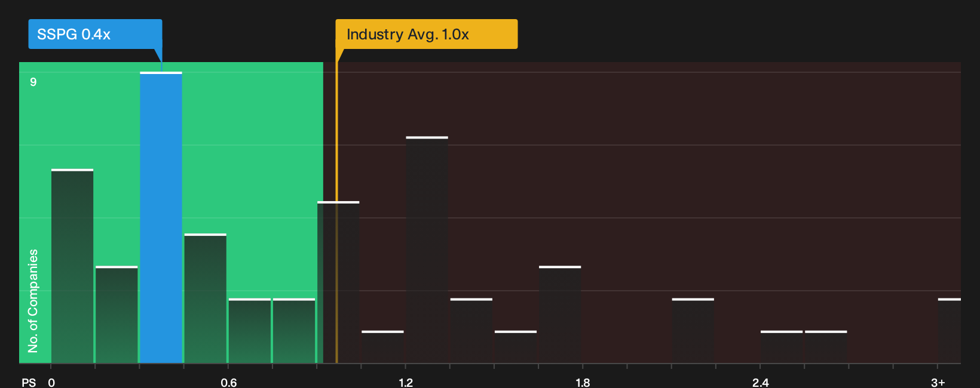Select the tallest dark bar near 1.2
The width and height of the screenshot is (980, 388).
point(427,250)
